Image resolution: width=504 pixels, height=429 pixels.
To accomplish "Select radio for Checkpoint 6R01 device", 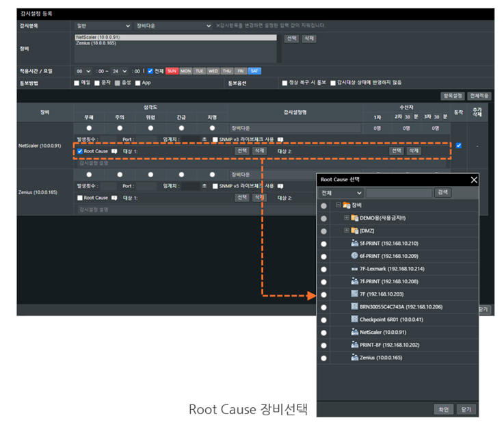I will [x=323, y=320].
